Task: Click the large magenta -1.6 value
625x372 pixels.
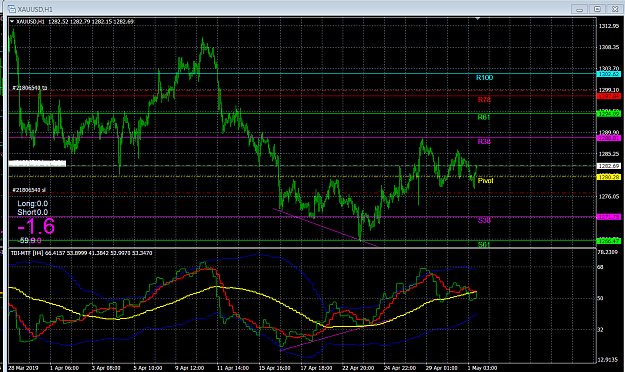Action: point(36,226)
